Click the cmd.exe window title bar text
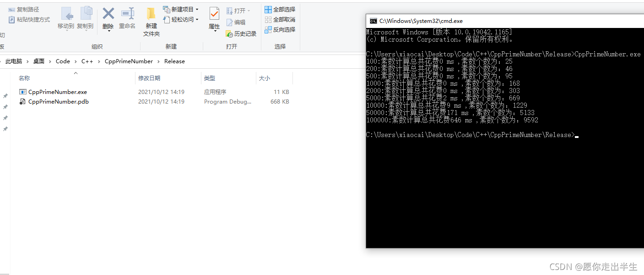644x275 pixels. (421, 21)
